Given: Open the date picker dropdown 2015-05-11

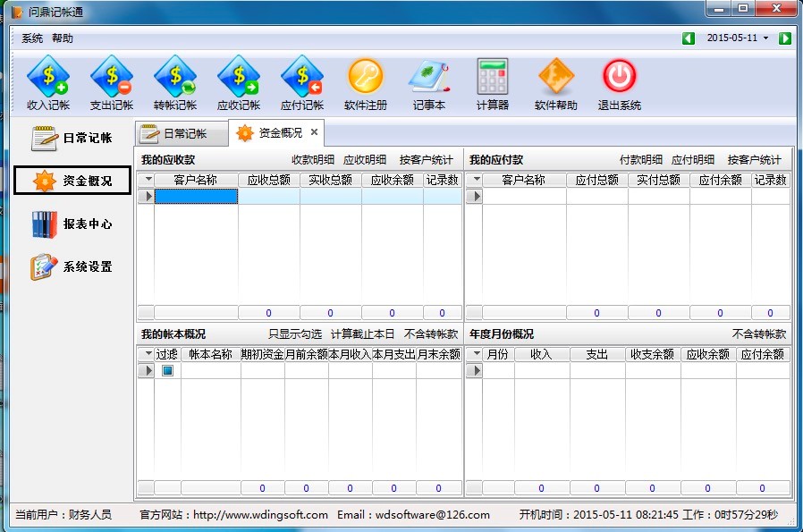Looking at the screenshot, I should [x=738, y=38].
